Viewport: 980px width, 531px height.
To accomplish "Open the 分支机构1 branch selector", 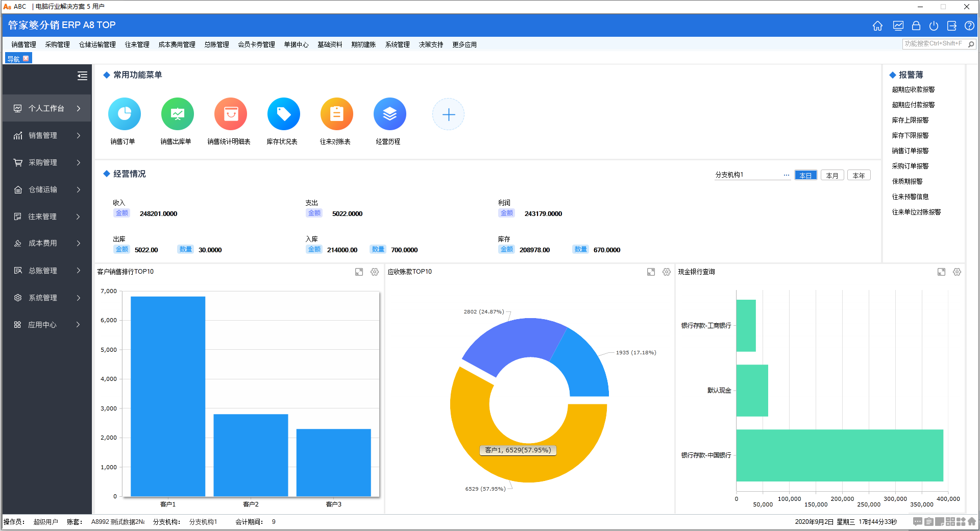I will [x=786, y=175].
